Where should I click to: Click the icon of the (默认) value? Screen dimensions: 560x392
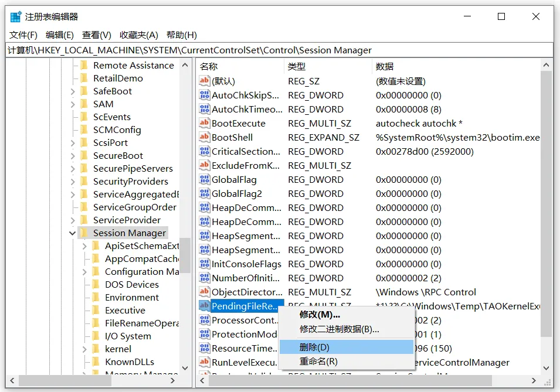pyautogui.click(x=204, y=81)
